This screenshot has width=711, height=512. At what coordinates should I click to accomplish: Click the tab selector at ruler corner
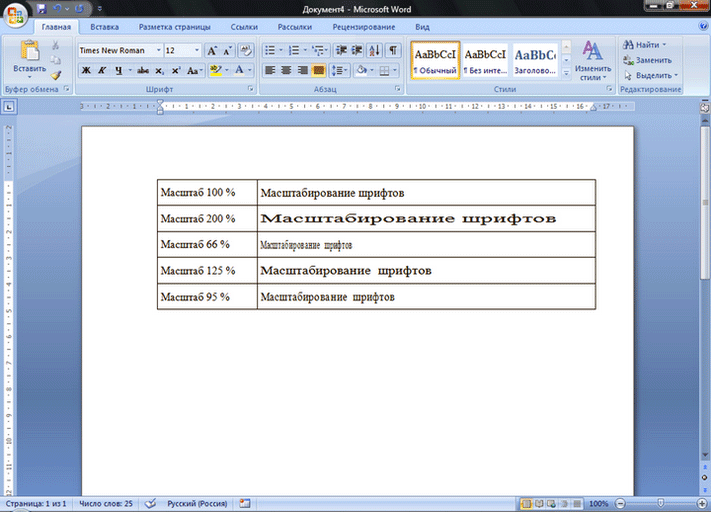click(x=9, y=107)
